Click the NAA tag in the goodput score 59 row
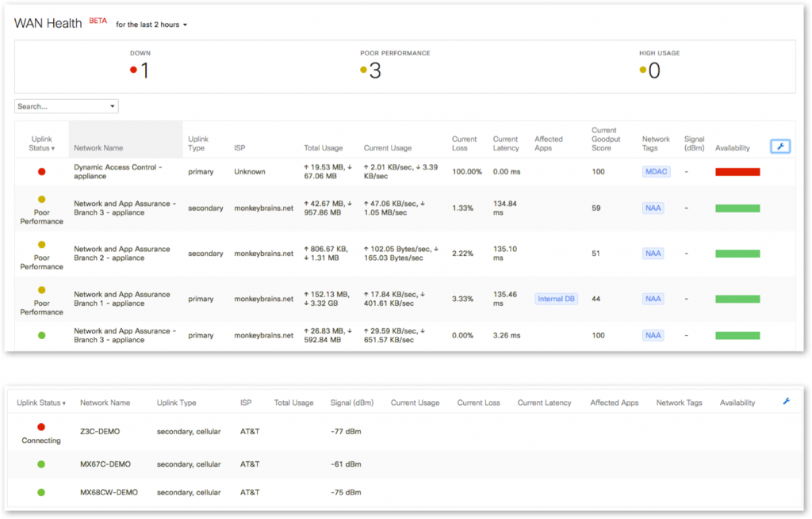Image resolution: width=812 pixels, height=519 pixels. point(653,208)
